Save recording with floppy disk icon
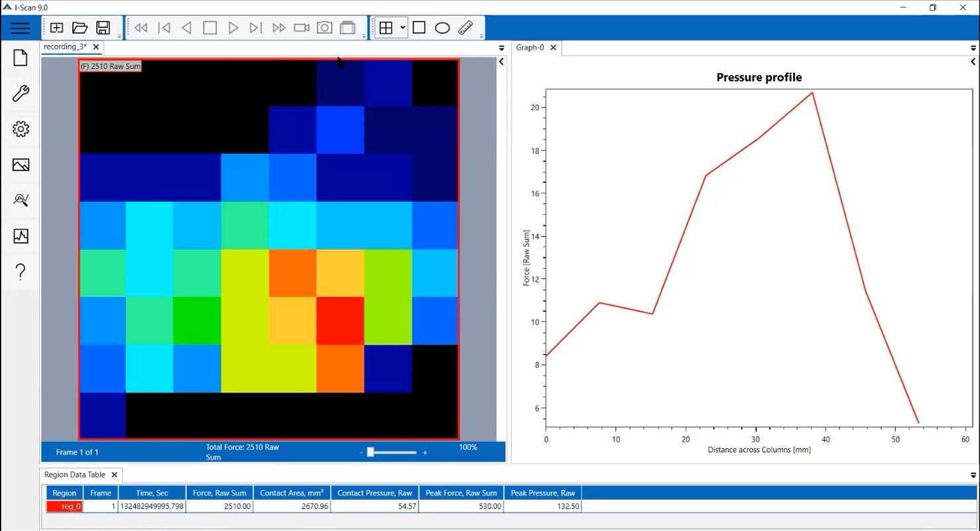Screen dimensions: 980x531 [103, 28]
